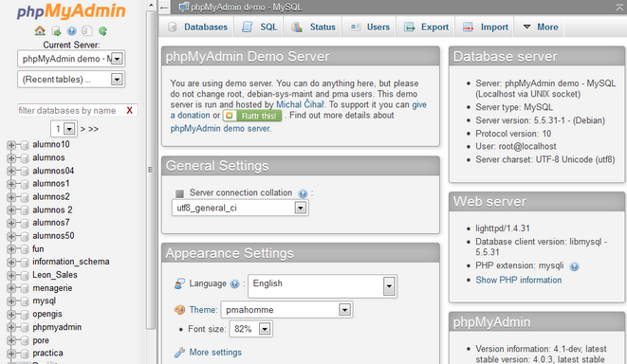This screenshot has height=364, width=627.
Task: Click help icon beside Server connection collation
Action: pyautogui.click(x=303, y=193)
